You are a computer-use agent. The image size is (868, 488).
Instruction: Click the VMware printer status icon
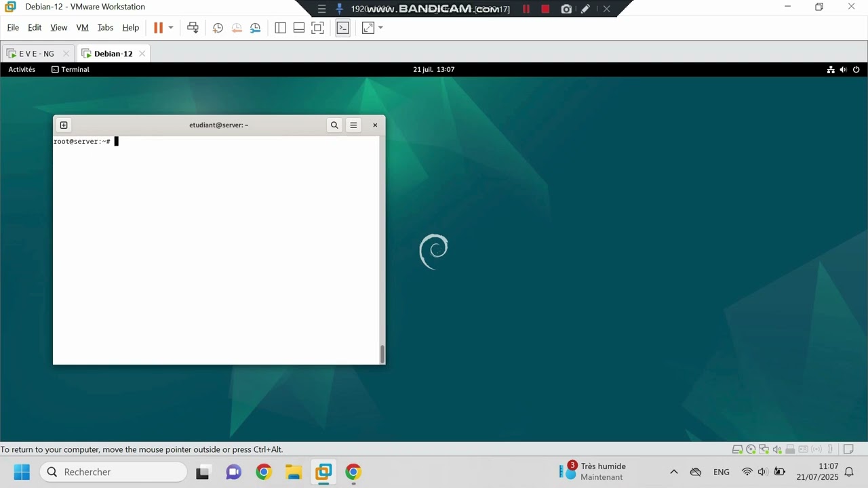click(790, 449)
